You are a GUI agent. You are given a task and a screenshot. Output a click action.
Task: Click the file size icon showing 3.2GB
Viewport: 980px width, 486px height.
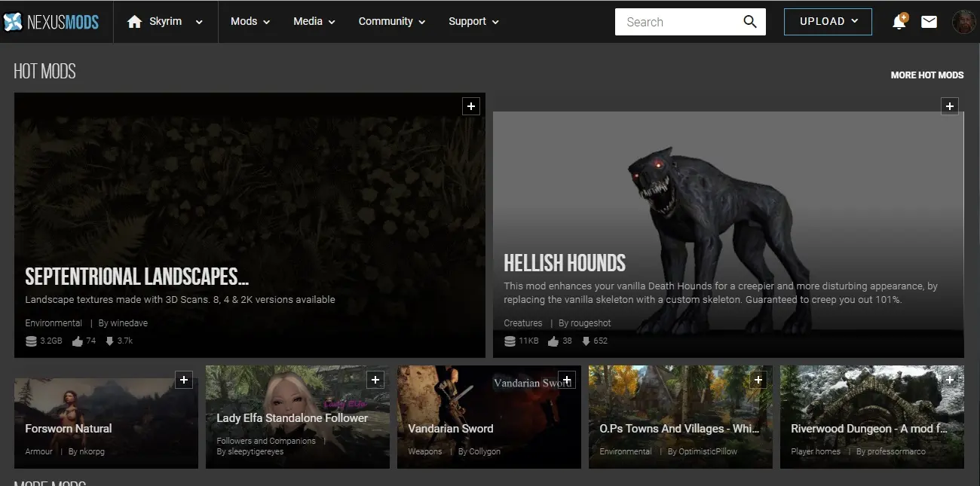click(31, 341)
